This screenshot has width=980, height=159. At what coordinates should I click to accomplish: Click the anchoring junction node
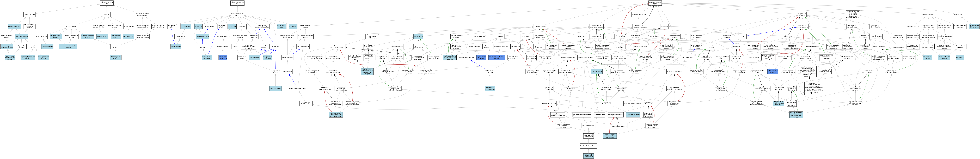click(223, 36)
